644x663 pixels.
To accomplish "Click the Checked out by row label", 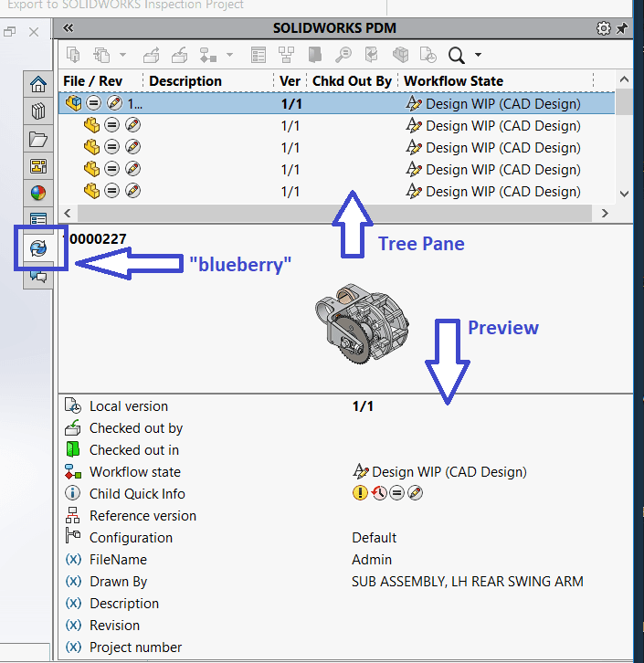I will click(x=136, y=428).
